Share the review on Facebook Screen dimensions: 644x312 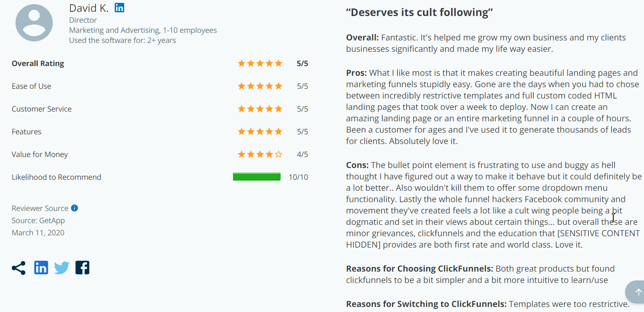click(82, 268)
